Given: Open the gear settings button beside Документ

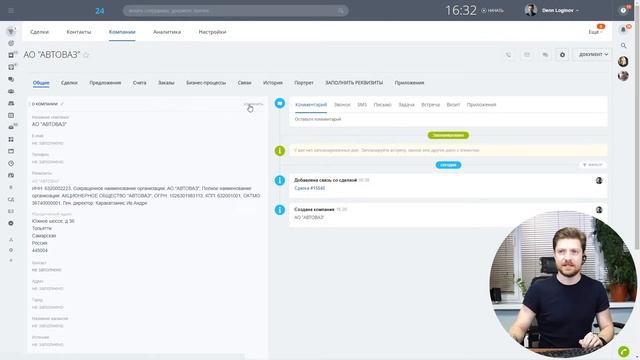Looking at the screenshot, I should coord(562,55).
